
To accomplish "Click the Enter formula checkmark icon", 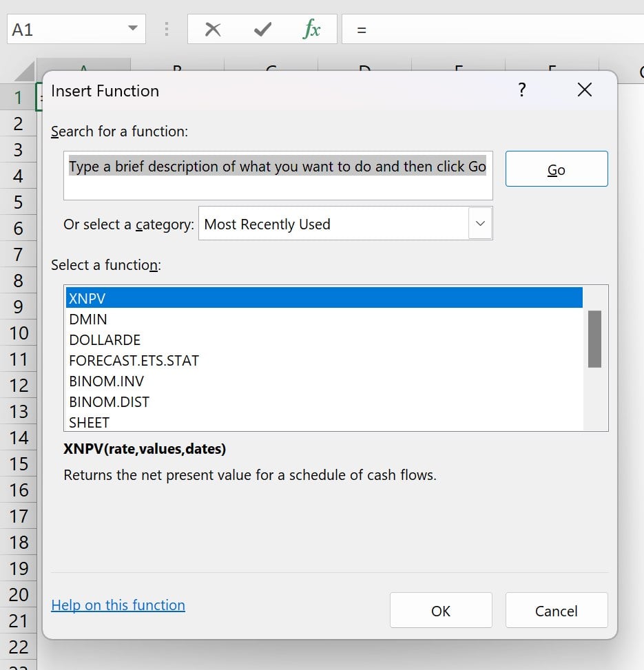I will (x=262, y=30).
